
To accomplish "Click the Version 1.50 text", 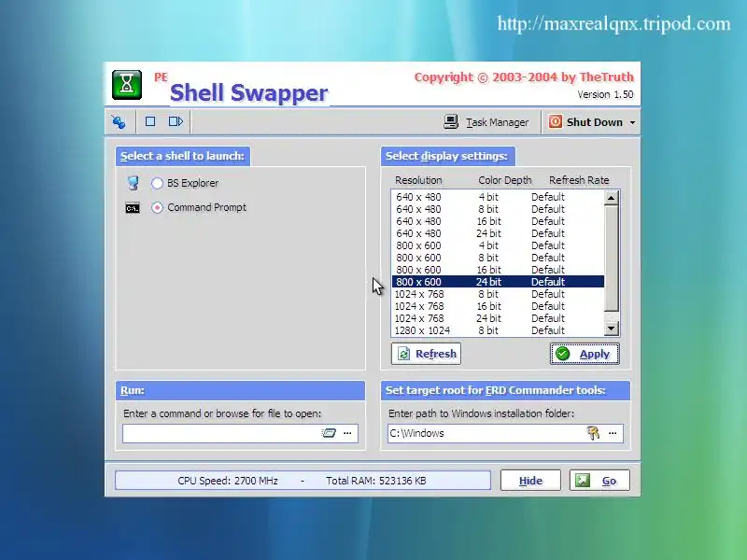I will tap(605, 94).
